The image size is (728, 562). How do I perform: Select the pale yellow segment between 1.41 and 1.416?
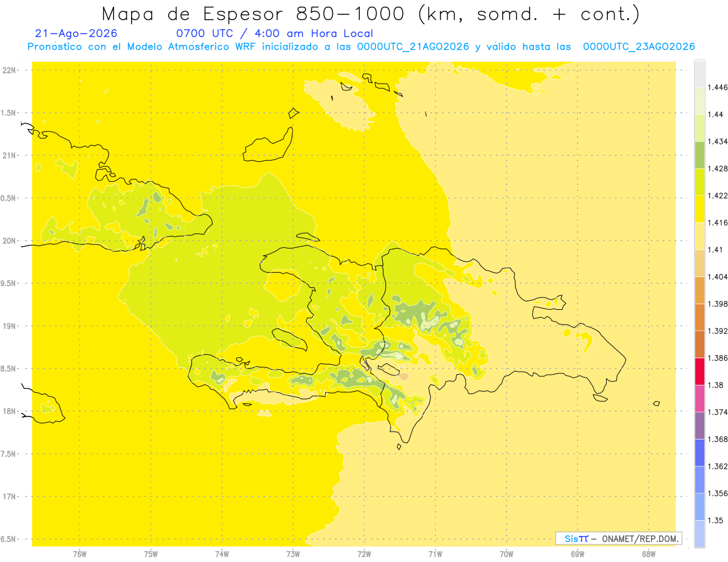699,236
